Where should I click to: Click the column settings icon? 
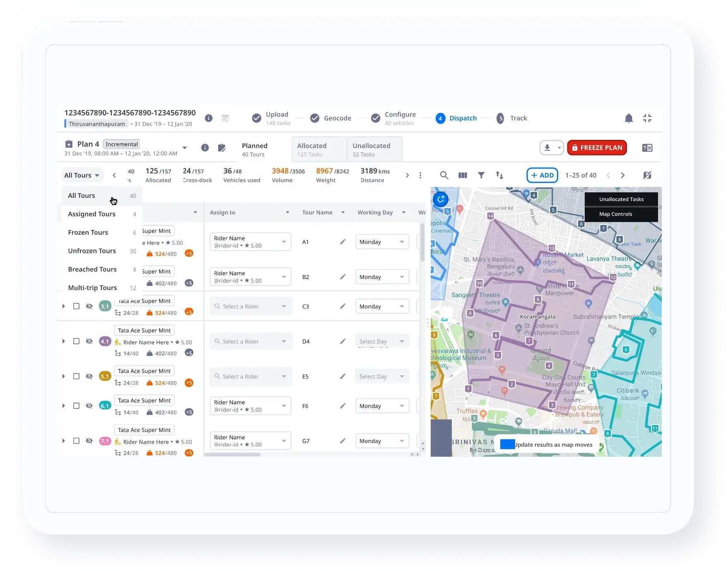click(x=463, y=175)
